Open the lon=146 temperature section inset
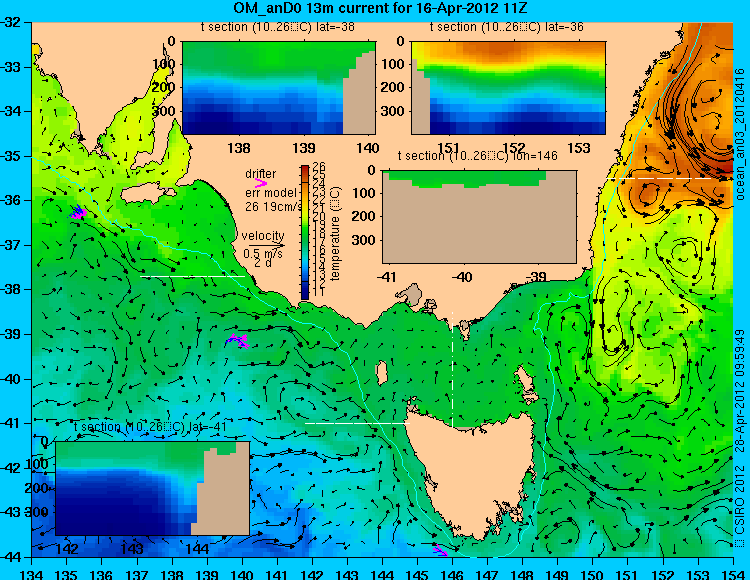 (x=479, y=217)
